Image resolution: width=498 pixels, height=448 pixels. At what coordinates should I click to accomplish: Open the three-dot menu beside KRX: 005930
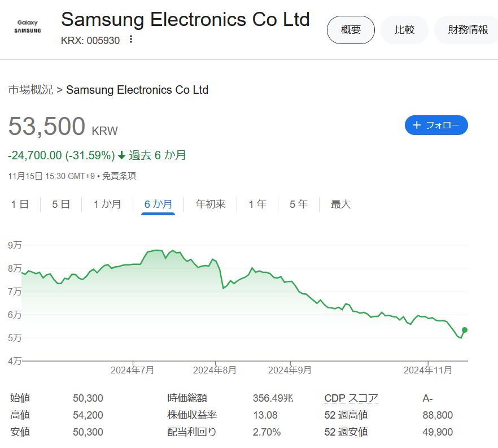tap(131, 40)
